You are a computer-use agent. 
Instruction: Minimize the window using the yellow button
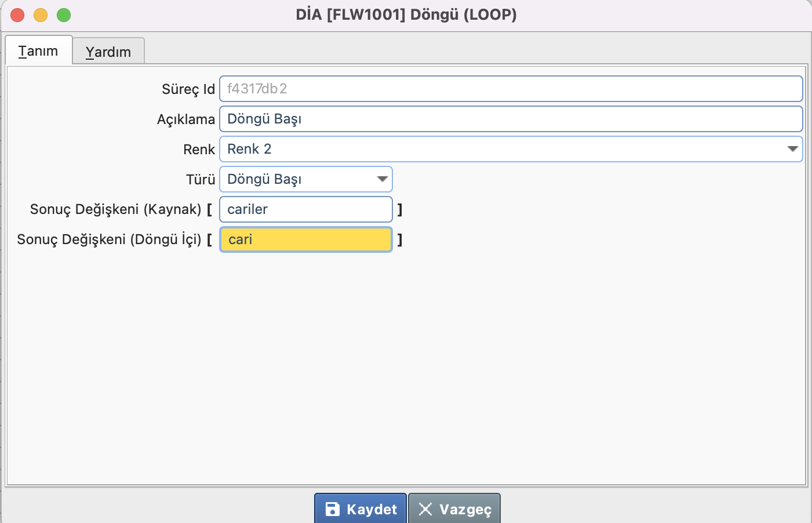[41, 15]
